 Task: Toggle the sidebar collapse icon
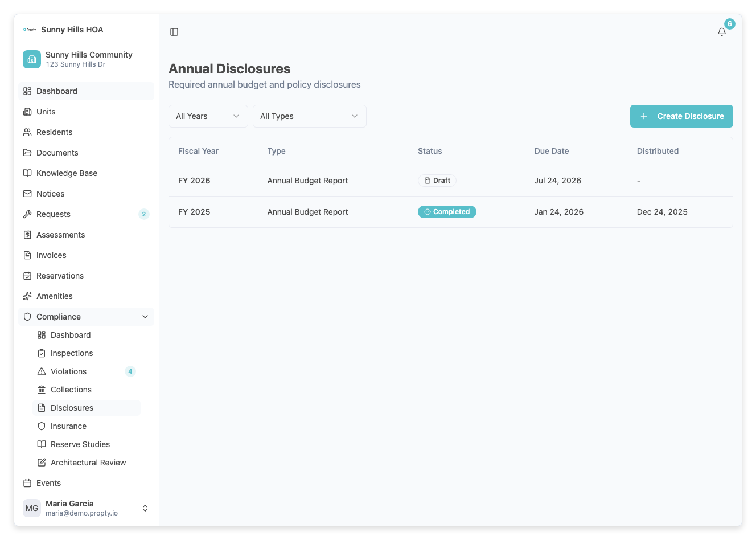(174, 31)
